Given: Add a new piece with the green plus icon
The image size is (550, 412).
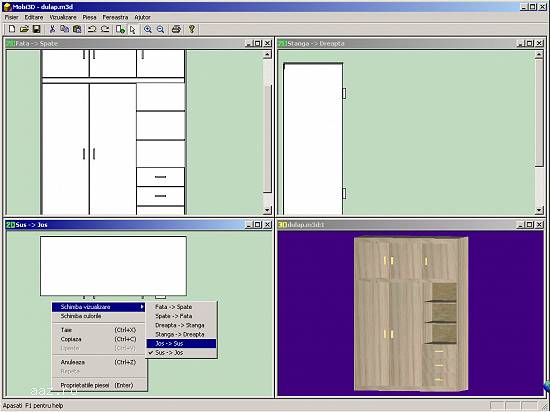Looking at the screenshot, I should click(120, 29).
